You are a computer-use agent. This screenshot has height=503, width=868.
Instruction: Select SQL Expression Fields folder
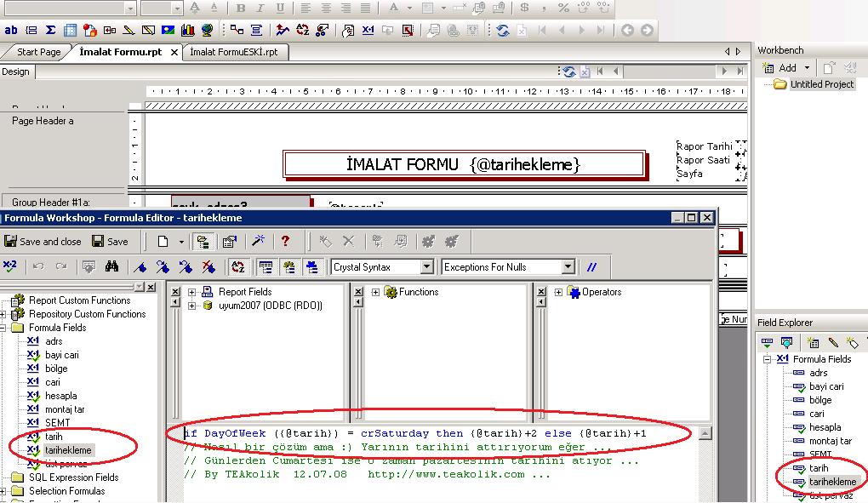pyautogui.click(x=74, y=477)
